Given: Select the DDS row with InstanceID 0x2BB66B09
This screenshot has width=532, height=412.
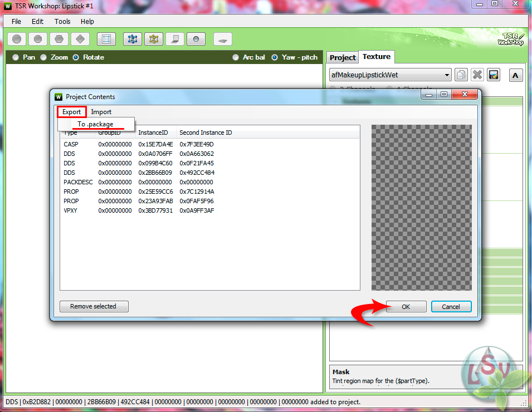Looking at the screenshot, I should (209, 173).
